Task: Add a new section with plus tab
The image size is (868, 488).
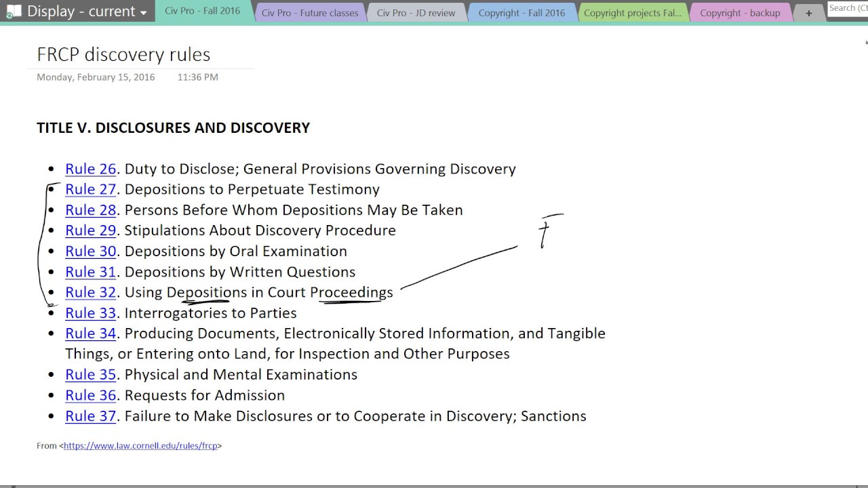Action: 808,13
